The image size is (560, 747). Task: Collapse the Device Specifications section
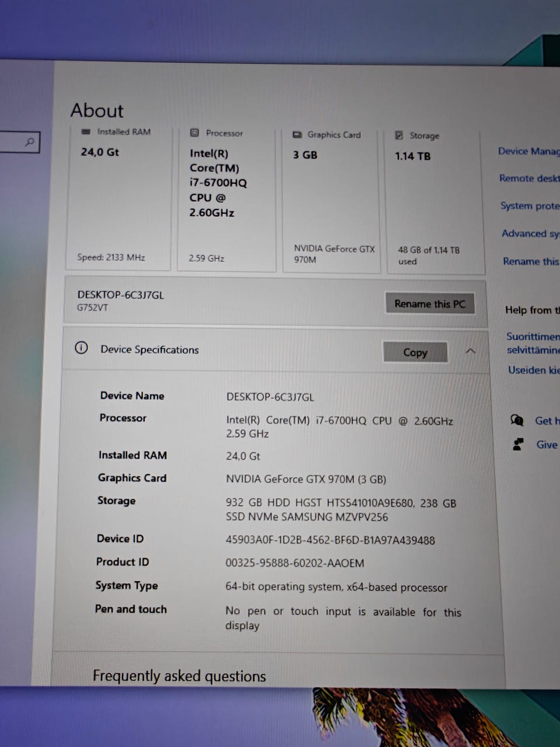click(x=470, y=351)
